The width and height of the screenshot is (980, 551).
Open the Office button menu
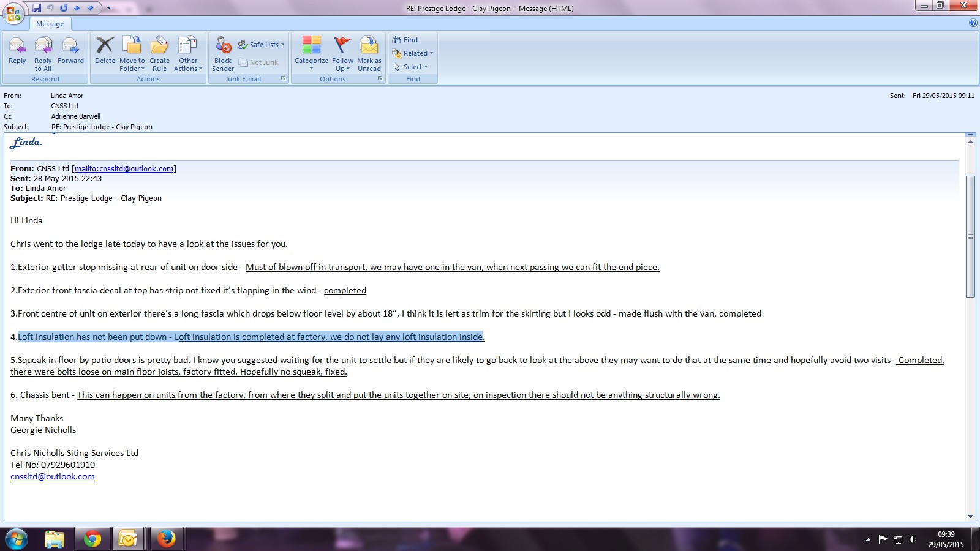coord(13,12)
